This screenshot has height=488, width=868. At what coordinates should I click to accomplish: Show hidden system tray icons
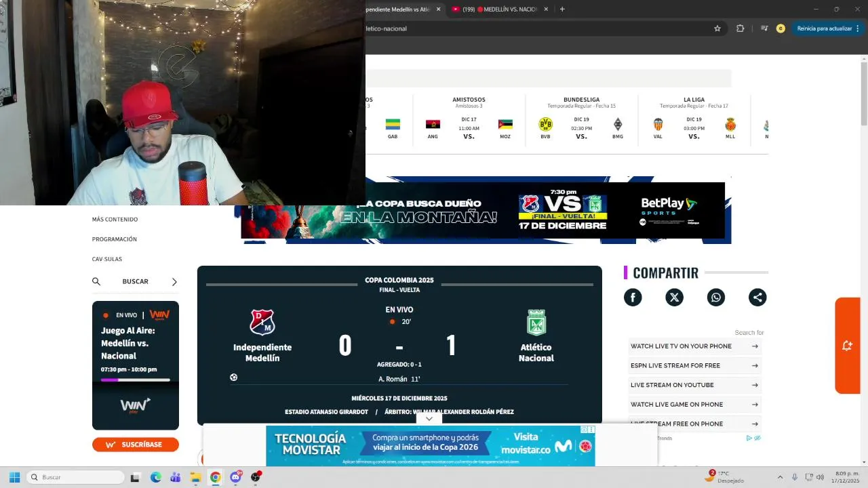coord(780,477)
